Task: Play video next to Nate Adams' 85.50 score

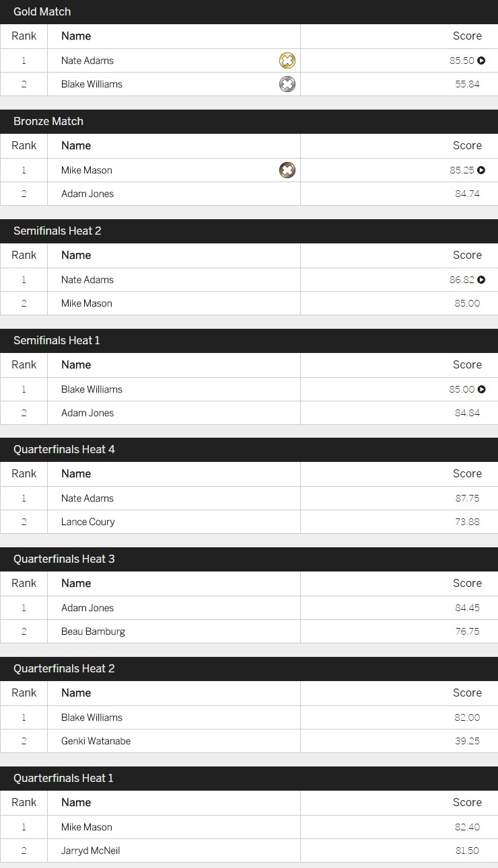Action: coord(481,61)
